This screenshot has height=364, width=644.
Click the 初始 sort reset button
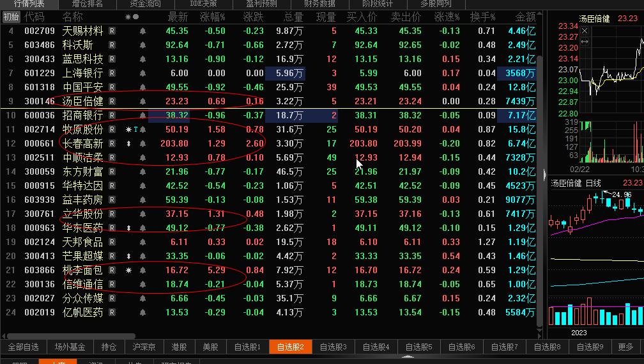pos(11,17)
